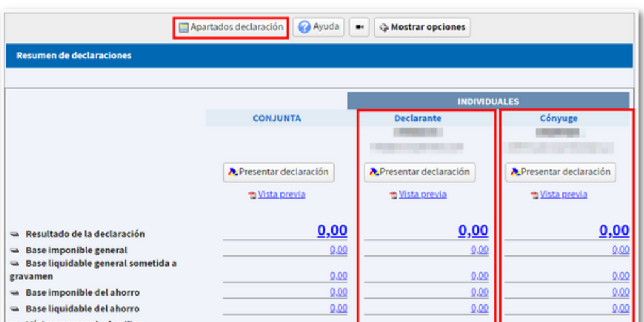
Task: Open the Conjunta Resultado de la declaración amount
Action: pyautogui.click(x=332, y=231)
